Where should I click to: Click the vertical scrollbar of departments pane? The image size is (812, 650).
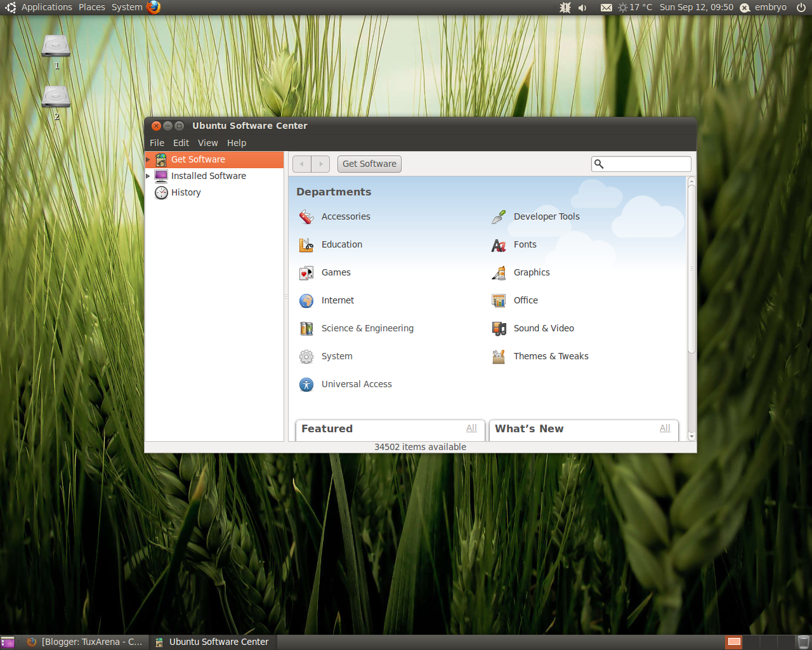tap(691, 269)
